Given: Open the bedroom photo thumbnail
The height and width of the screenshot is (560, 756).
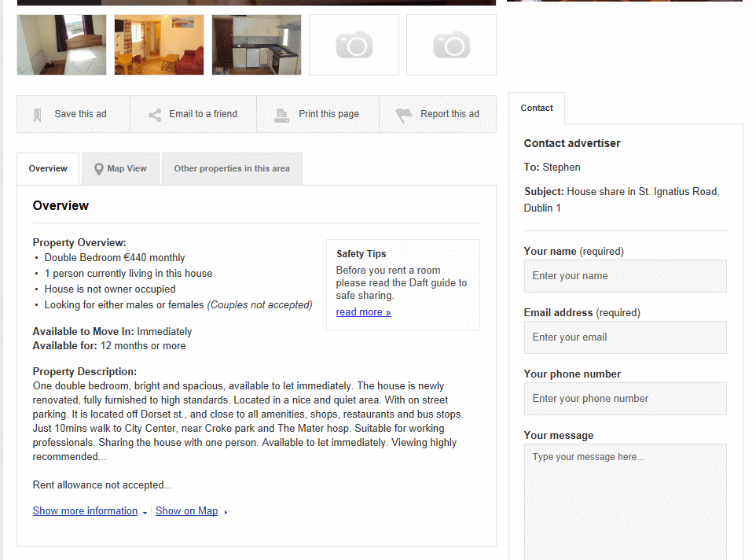Looking at the screenshot, I should click(x=62, y=45).
